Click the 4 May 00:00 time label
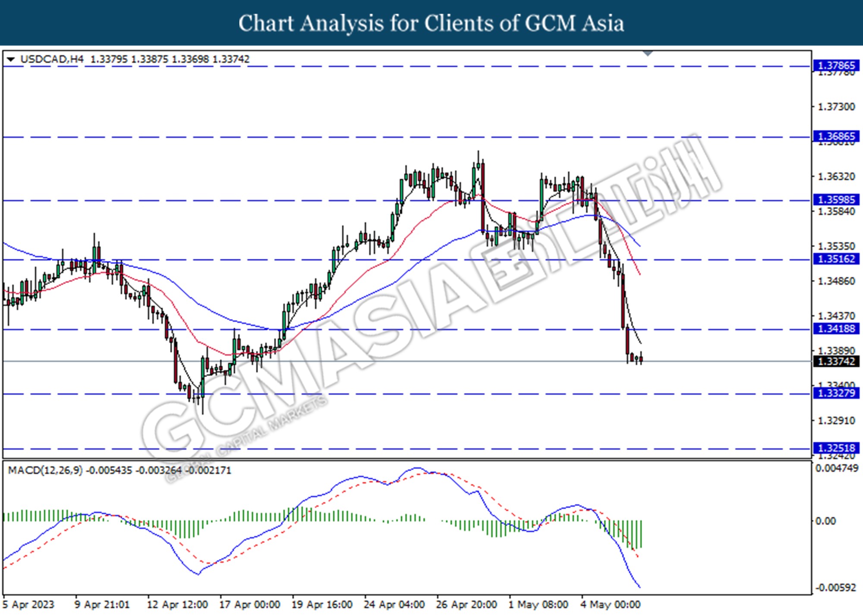The image size is (863, 616). coord(611,605)
